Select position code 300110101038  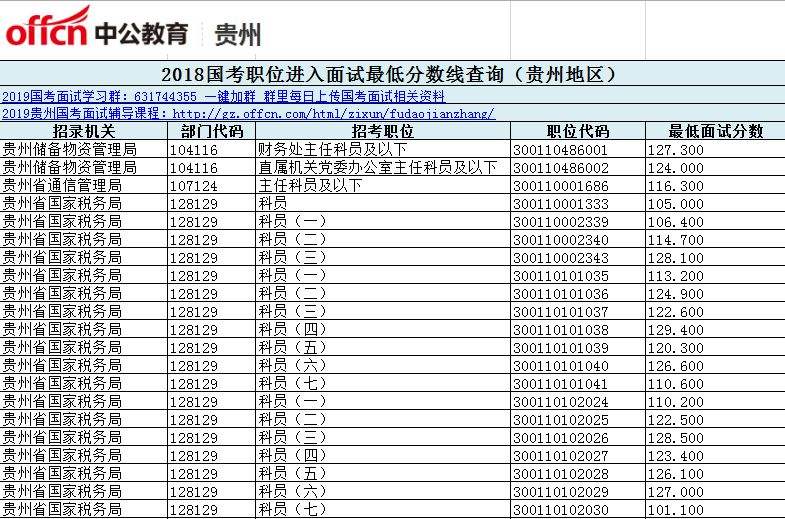click(x=578, y=329)
